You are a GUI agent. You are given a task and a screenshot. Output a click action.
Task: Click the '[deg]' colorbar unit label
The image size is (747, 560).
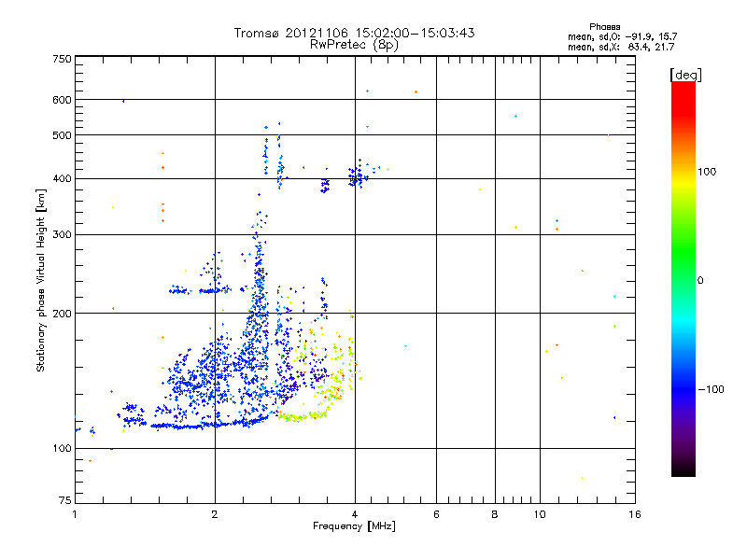685,75
